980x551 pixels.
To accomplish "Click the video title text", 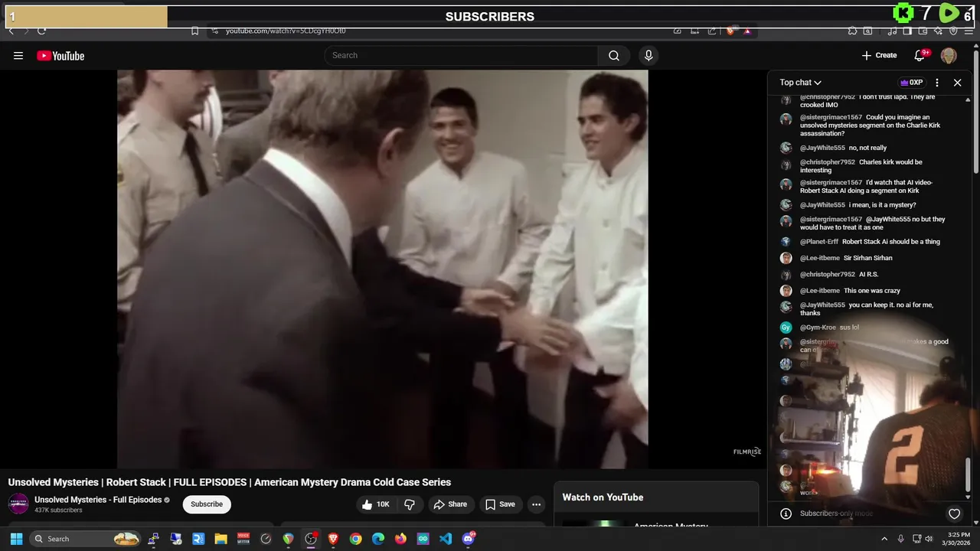I will 230,482.
